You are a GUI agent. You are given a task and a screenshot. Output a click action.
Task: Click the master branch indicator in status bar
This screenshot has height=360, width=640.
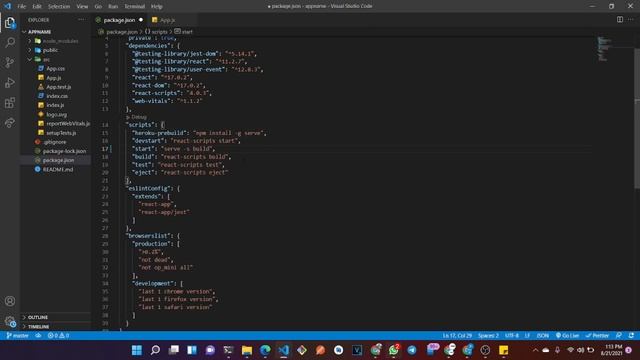click(18, 336)
